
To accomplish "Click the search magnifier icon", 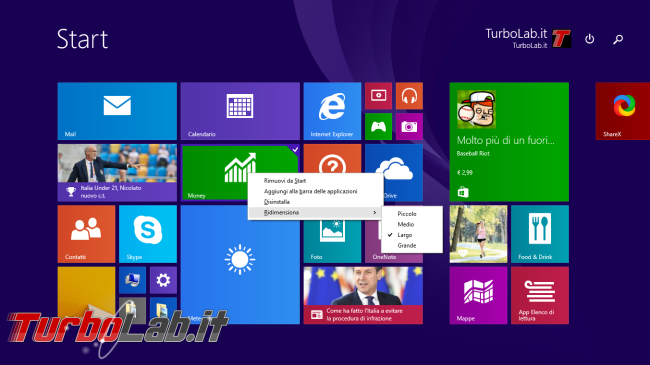I will click(x=618, y=39).
